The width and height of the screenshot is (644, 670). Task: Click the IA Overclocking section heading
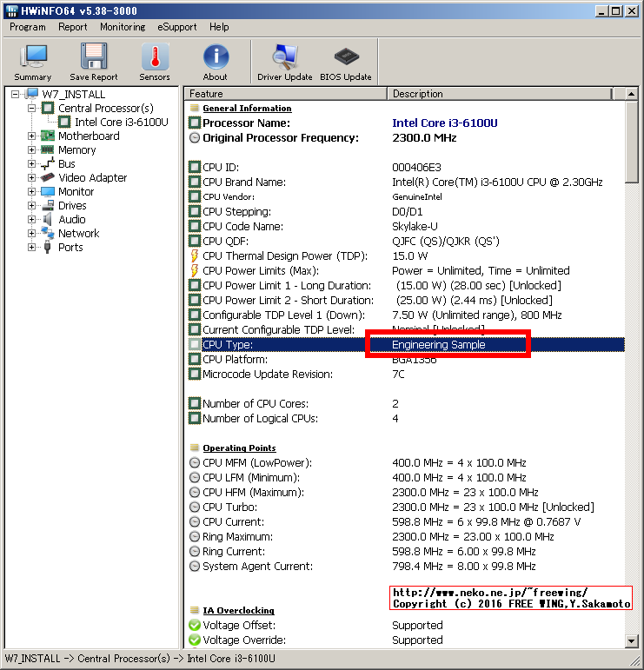coord(238,610)
